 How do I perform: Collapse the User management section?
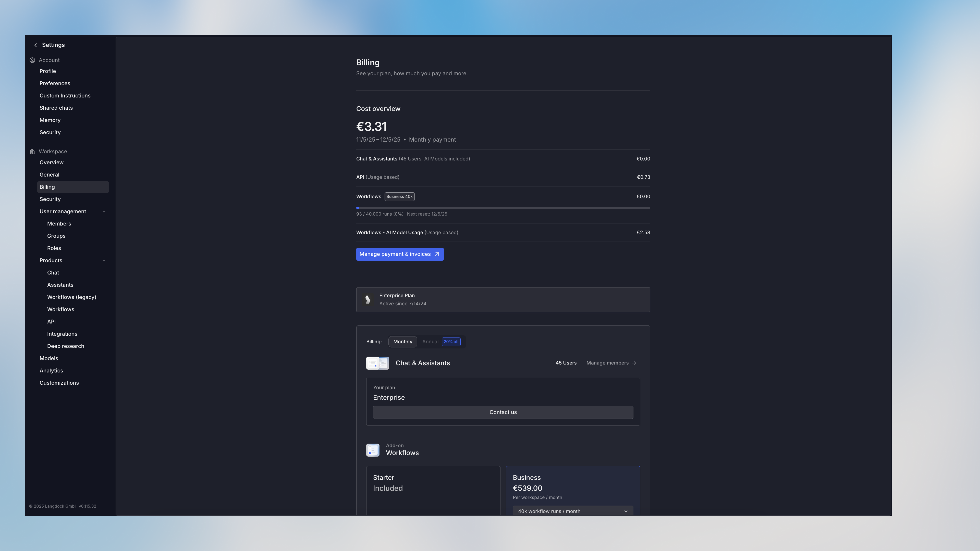coord(104,211)
